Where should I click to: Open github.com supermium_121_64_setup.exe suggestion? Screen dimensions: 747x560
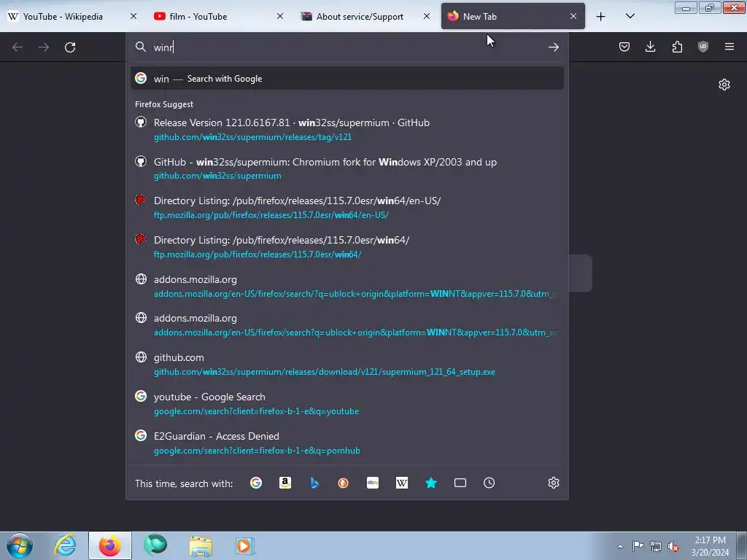click(347, 364)
